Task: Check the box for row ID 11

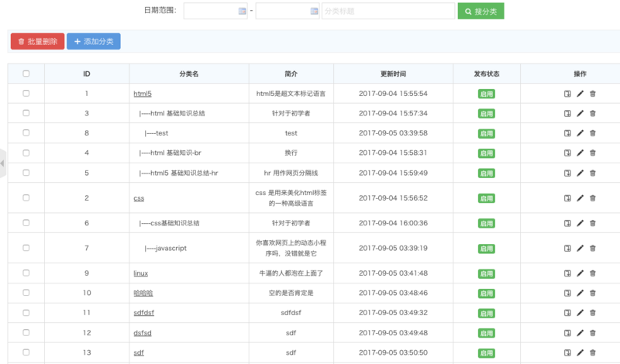Action: 26,313
